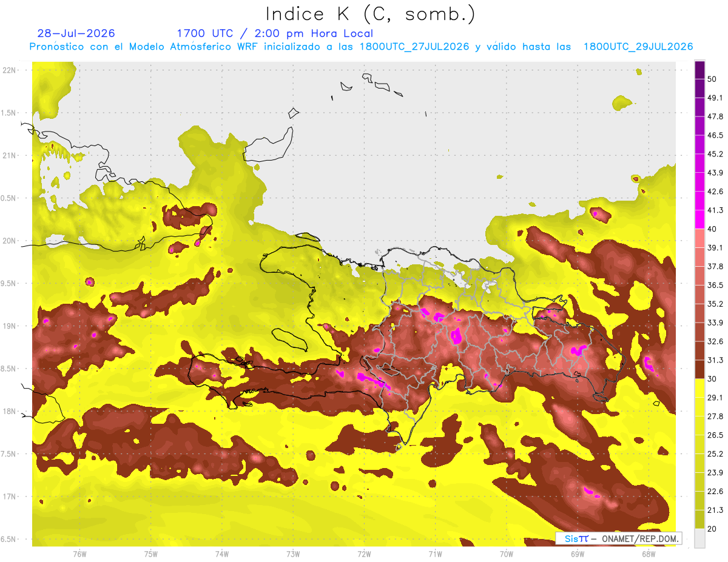The width and height of the screenshot is (728, 562).
Task: Click the '26.5' legend label
Action: click(715, 435)
